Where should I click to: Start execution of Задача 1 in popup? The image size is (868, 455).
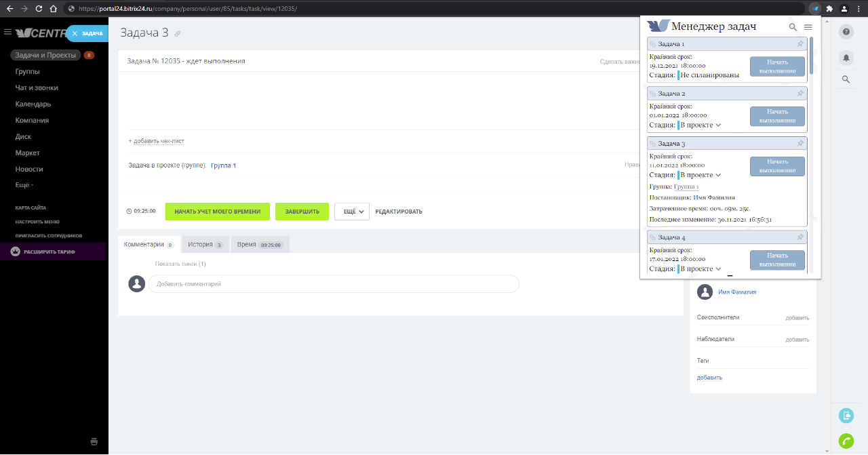777,66
